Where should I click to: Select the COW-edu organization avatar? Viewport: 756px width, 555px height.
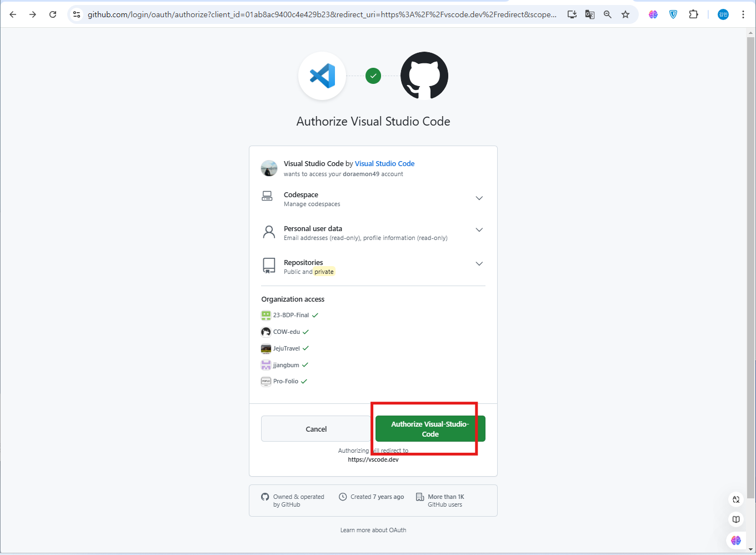266,332
